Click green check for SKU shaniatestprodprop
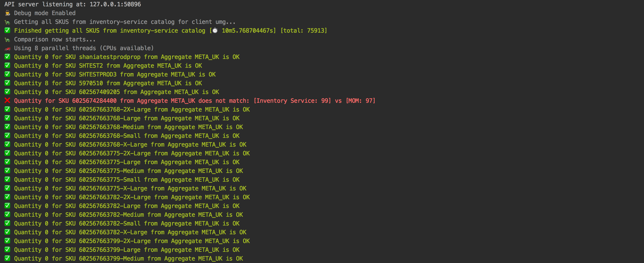This screenshot has width=644, height=263. 8,57
